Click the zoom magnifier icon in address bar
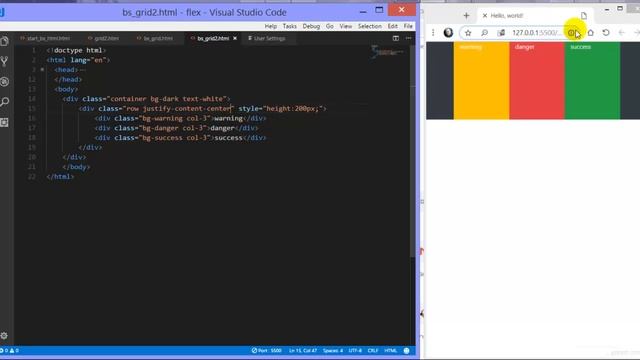 click(484, 33)
